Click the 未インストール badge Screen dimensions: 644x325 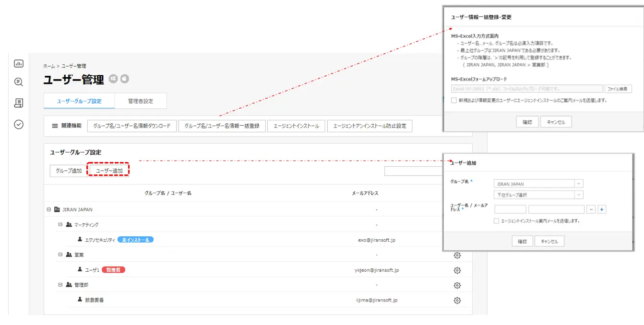[x=135, y=240]
